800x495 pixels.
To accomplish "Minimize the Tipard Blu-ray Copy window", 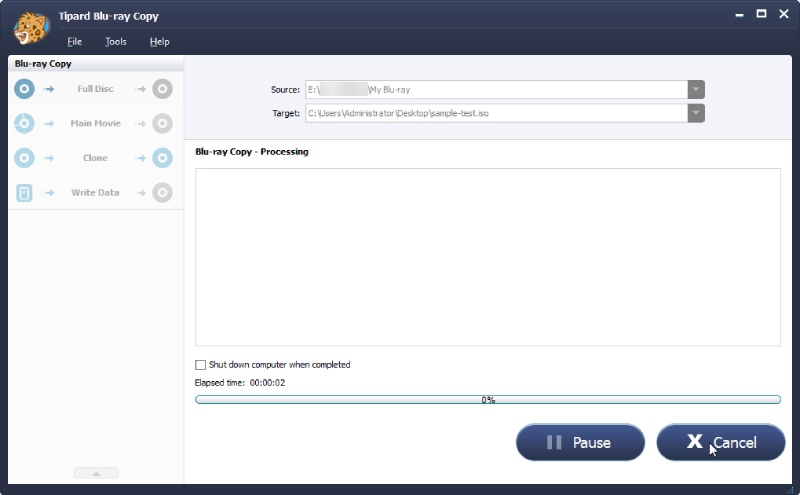I will [739, 15].
